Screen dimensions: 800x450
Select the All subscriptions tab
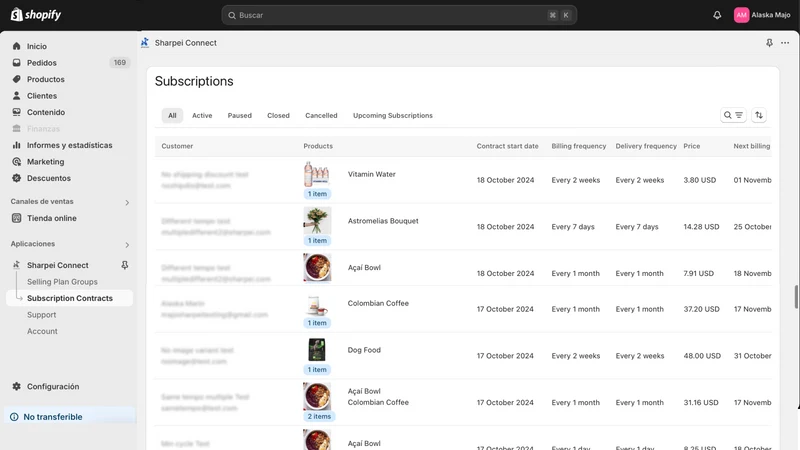tap(172, 115)
